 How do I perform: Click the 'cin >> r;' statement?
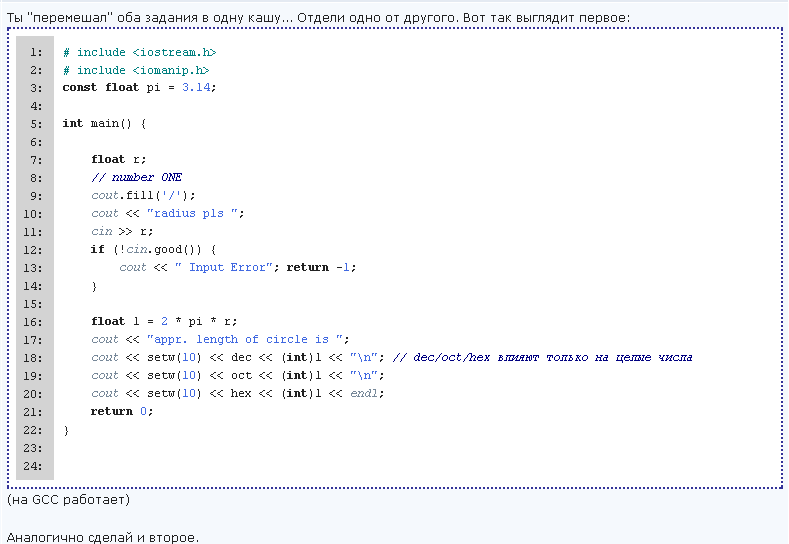(x=122, y=232)
